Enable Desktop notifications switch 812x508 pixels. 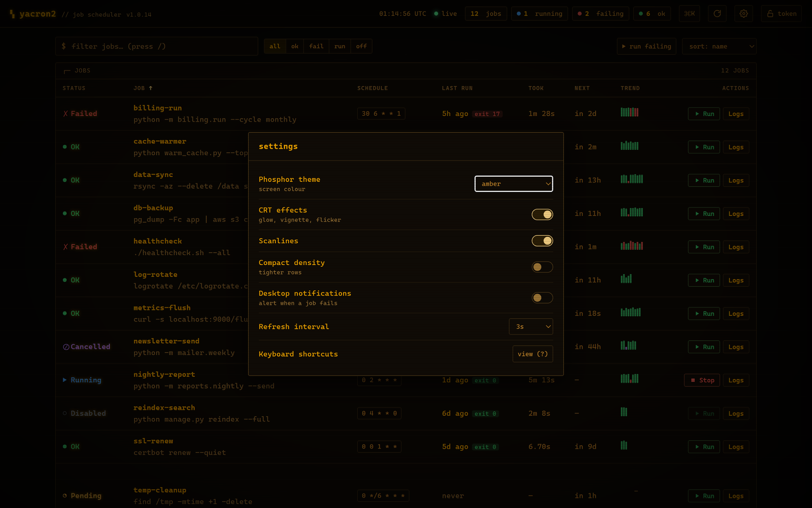point(542,298)
